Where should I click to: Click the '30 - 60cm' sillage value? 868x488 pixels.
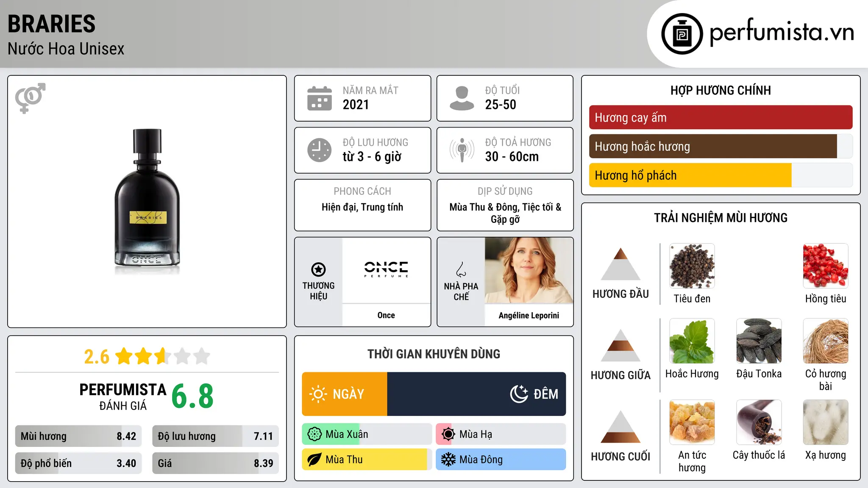(x=512, y=157)
